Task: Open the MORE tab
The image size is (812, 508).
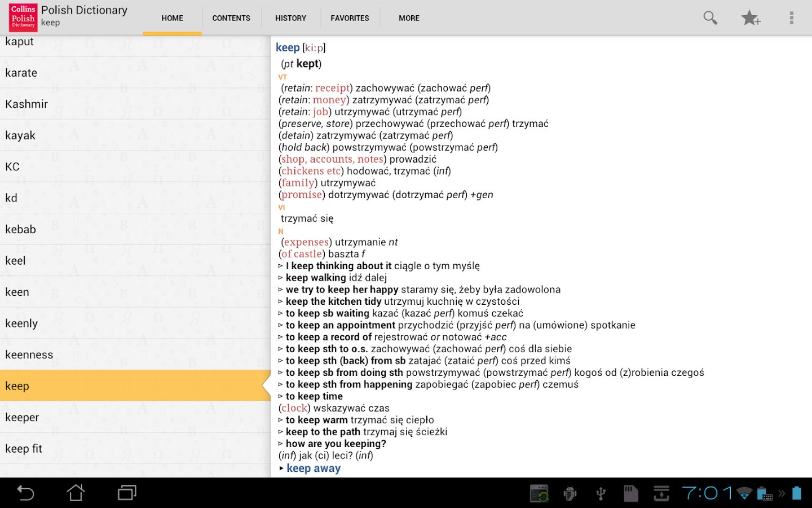Action: [409, 18]
